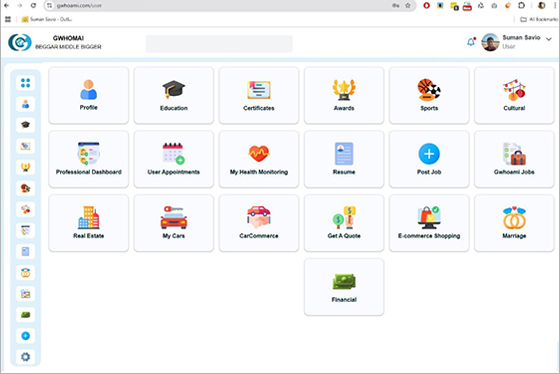Screen dimensions: 560x374
Task: Open the Real Estate card
Action: [x=89, y=223]
